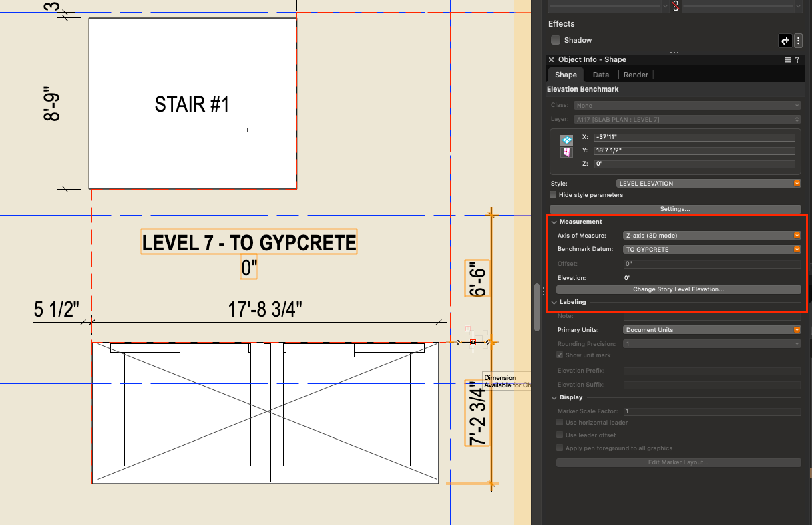Click the Object Info help question mark
Viewport: 812px width, 525px height.
click(797, 59)
